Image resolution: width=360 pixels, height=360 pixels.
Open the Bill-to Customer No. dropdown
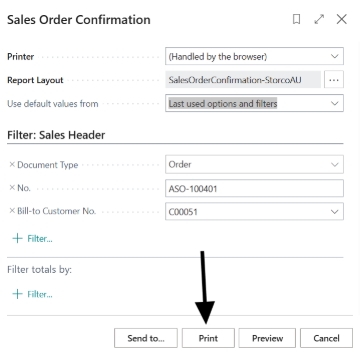334,212
